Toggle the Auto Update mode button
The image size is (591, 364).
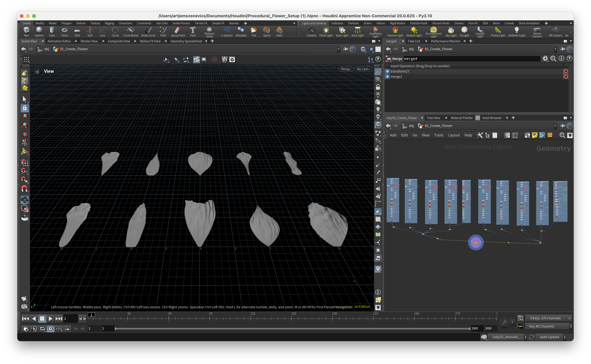pos(549,337)
